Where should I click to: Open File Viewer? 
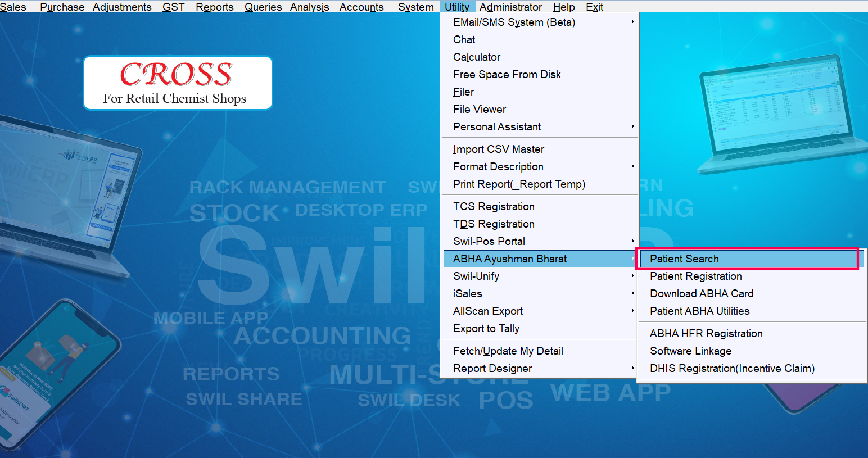click(540, 109)
